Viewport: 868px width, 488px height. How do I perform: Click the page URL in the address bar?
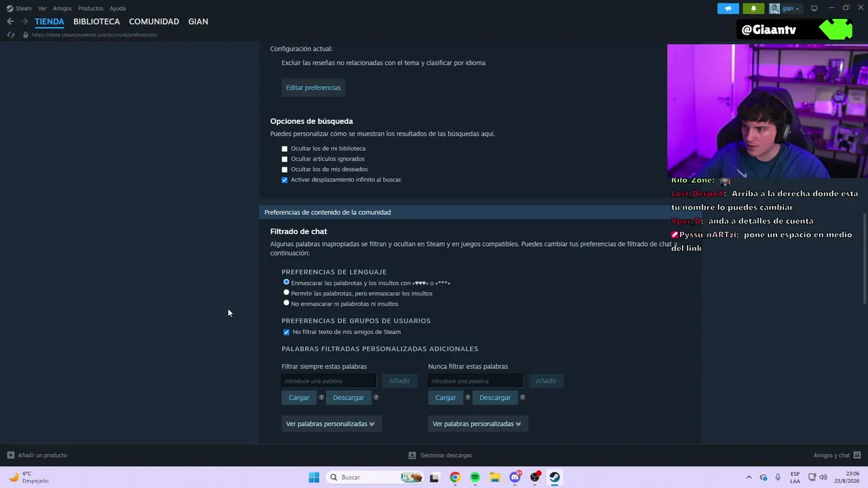pyautogui.click(x=95, y=35)
